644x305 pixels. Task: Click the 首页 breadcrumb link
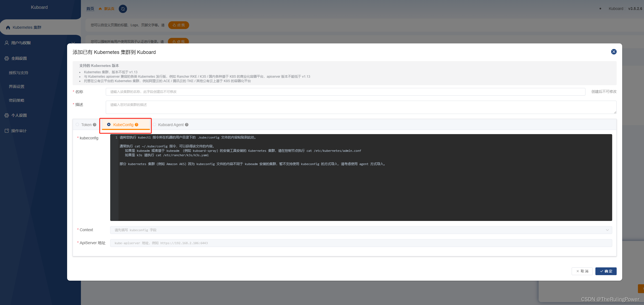pos(90,9)
